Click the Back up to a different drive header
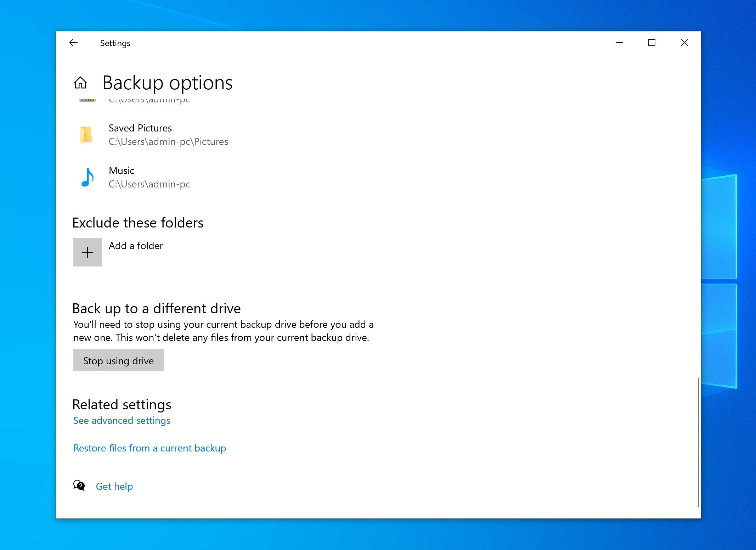The height and width of the screenshot is (550, 756). 156,308
